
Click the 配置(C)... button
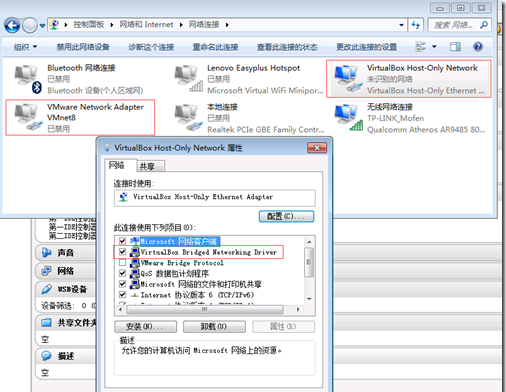pos(286,216)
